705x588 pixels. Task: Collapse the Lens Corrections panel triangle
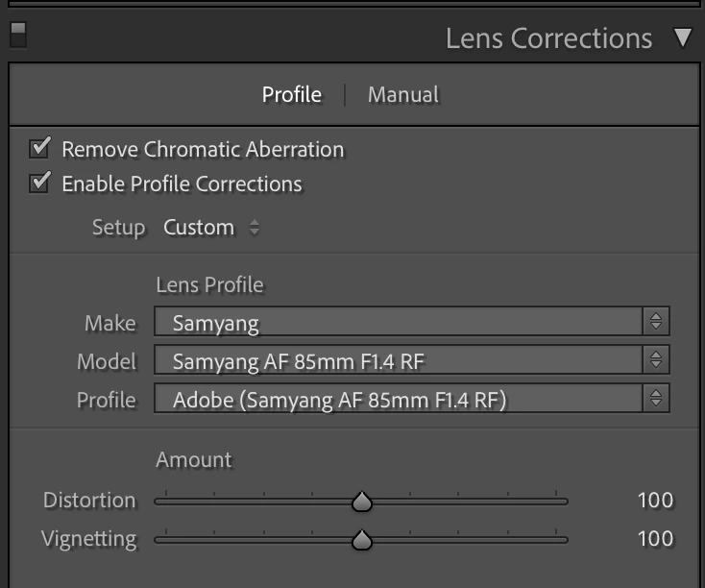[683, 37]
